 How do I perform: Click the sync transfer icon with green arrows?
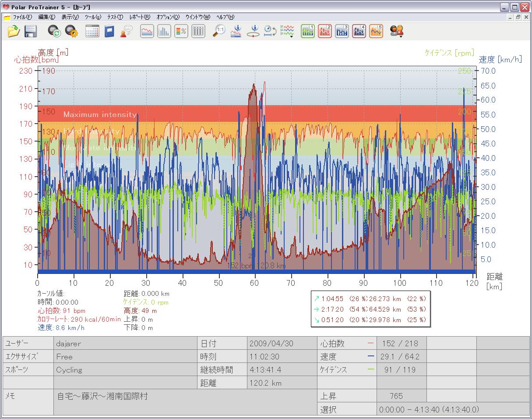click(x=54, y=31)
